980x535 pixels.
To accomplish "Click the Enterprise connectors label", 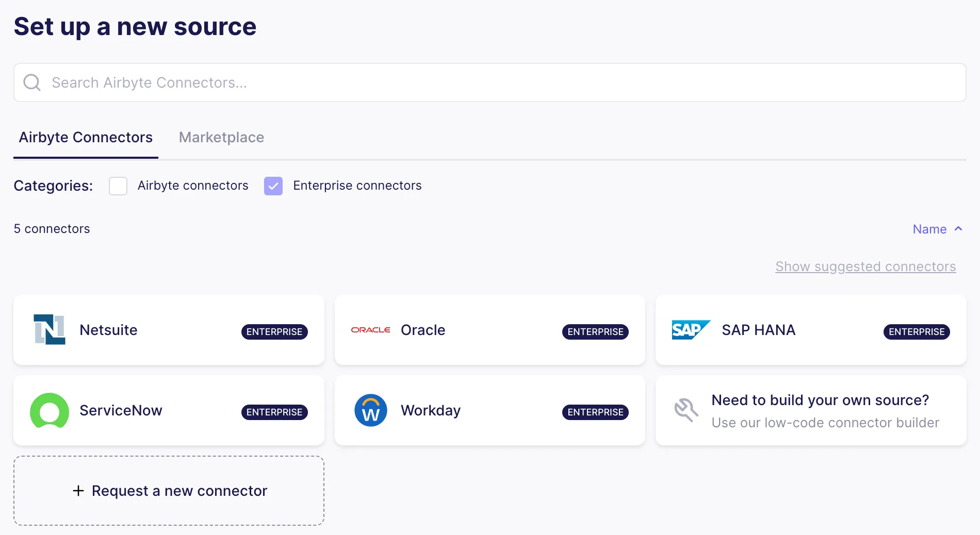I will click(357, 186).
